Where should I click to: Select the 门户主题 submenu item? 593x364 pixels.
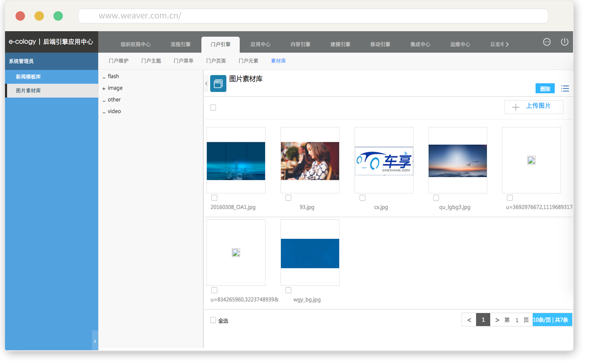pos(151,61)
